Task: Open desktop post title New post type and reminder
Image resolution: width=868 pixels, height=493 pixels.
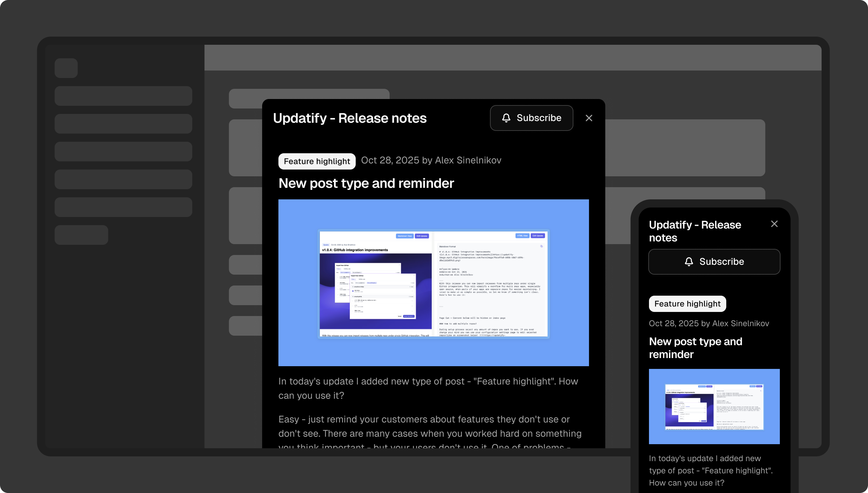Action: point(366,183)
